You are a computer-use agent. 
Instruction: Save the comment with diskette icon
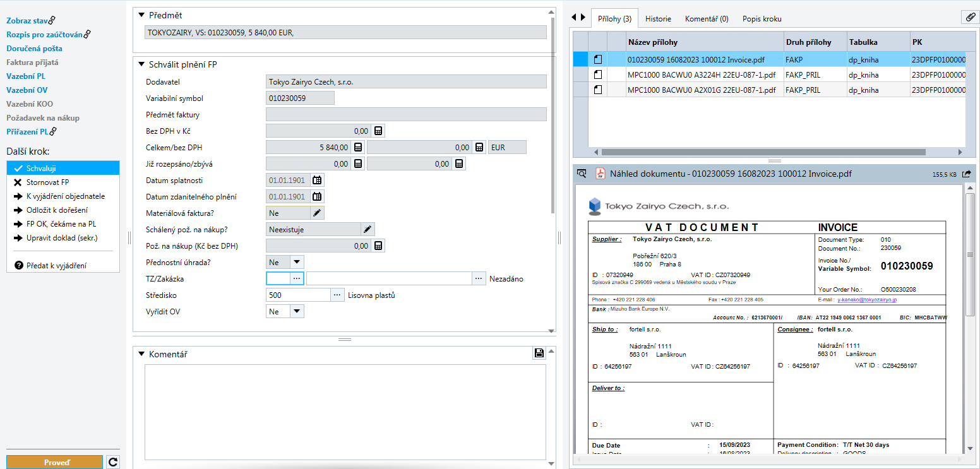(x=539, y=353)
